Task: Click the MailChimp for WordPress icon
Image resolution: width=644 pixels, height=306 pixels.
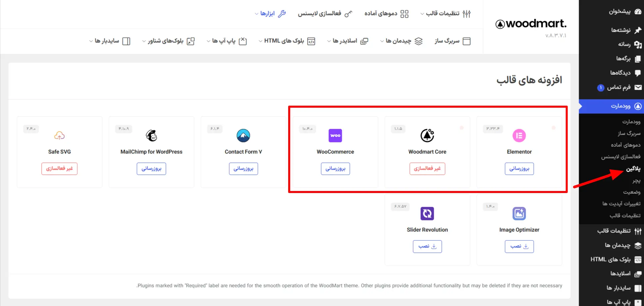Action: click(x=152, y=135)
